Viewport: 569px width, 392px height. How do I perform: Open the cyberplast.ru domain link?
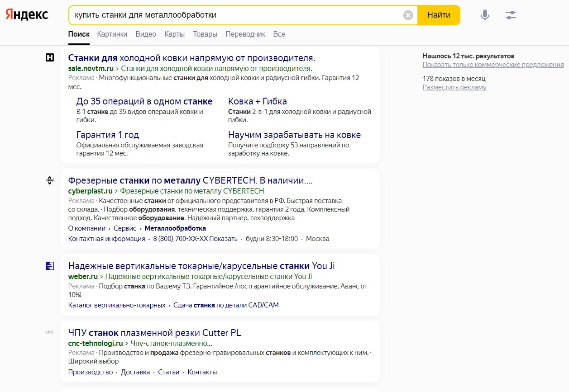click(x=90, y=191)
